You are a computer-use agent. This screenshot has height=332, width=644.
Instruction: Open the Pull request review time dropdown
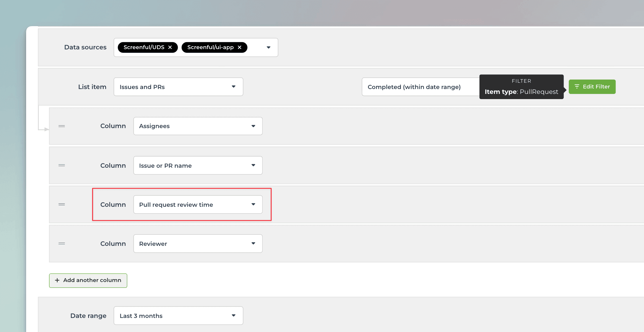198,204
